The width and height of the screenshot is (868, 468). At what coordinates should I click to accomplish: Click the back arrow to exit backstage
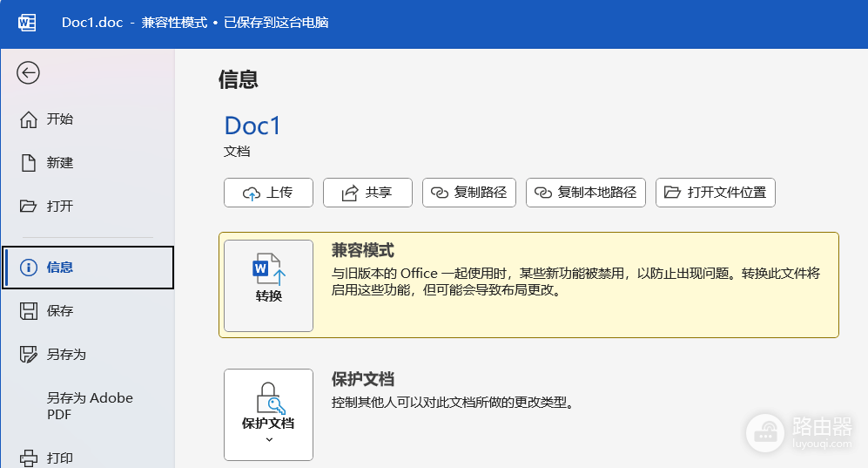[28, 72]
